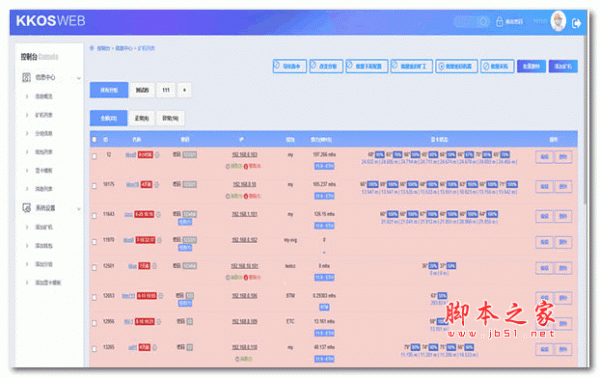Click the outlined 改变分组 button above the table
Screen dimensions: 600x378
click(326, 66)
